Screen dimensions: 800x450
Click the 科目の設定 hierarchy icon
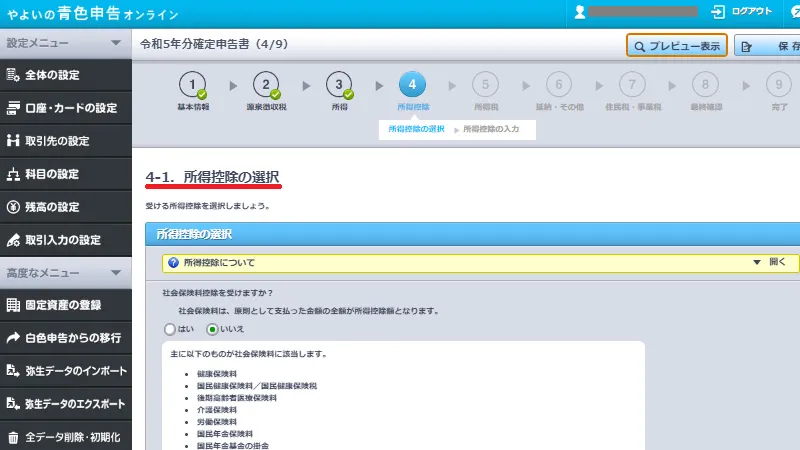point(13,174)
